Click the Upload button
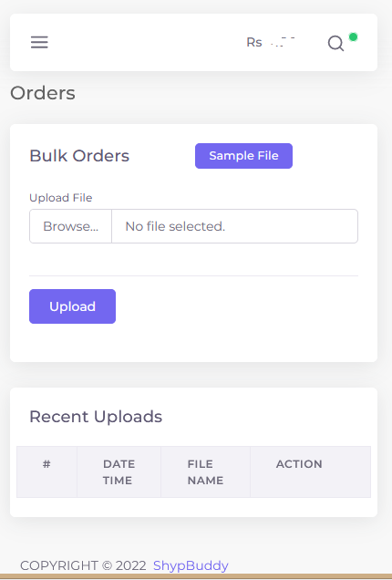The height and width of the screenshot is (580, 392). click(73, 306)
